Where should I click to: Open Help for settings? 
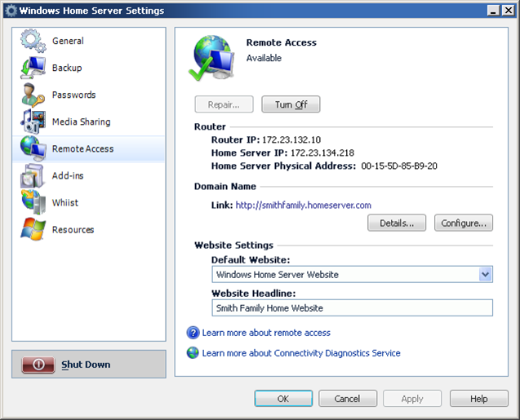pos(479,399)
